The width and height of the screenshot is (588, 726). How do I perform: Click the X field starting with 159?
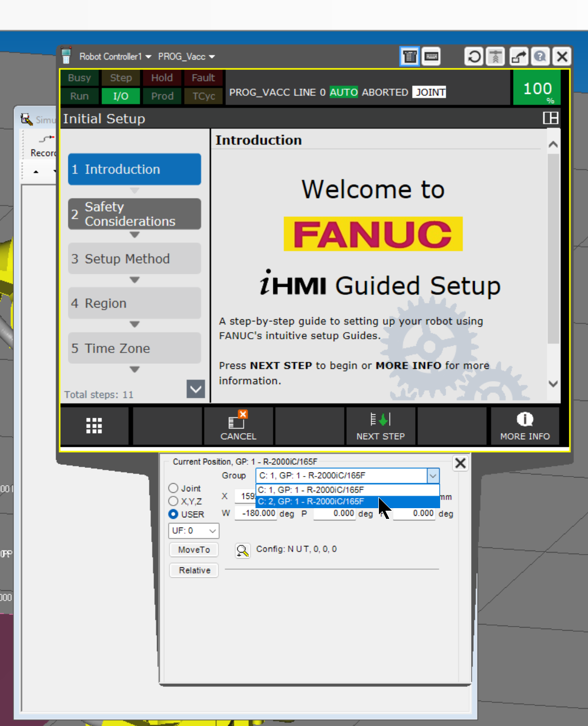[x=245, y=496]
